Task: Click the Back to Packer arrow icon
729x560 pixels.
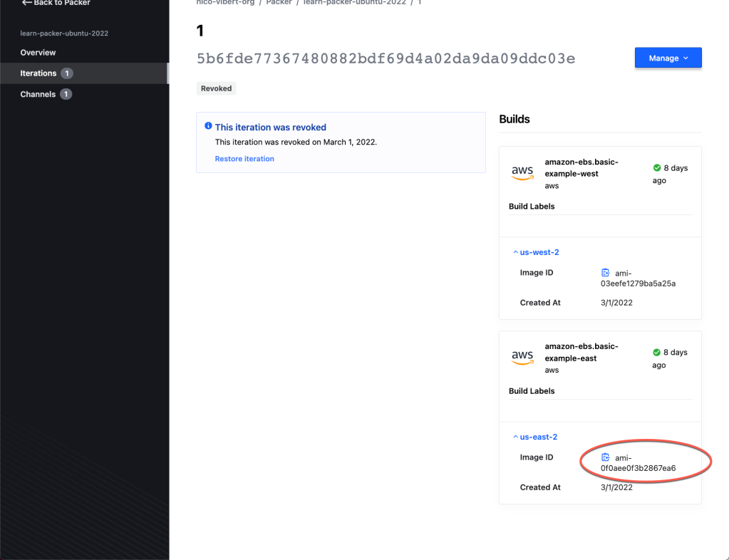Action: point(26,3)
